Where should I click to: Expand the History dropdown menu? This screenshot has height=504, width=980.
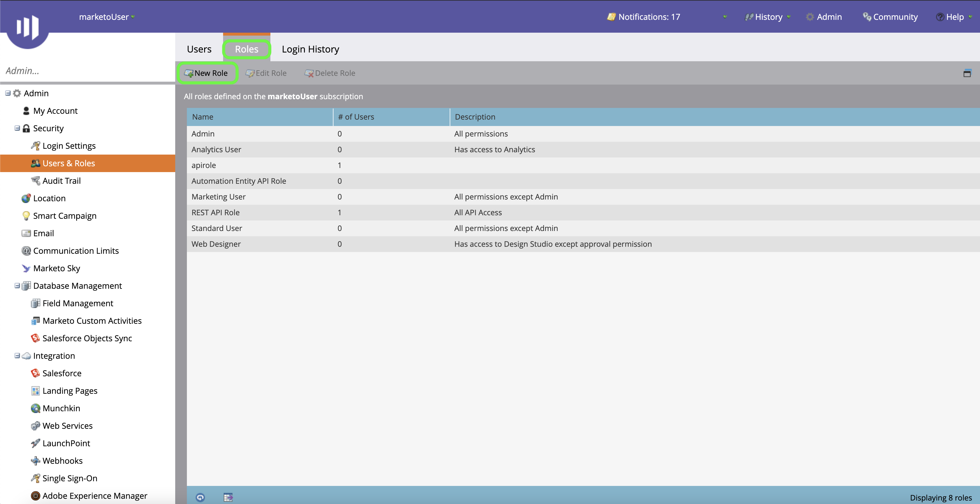768,17
